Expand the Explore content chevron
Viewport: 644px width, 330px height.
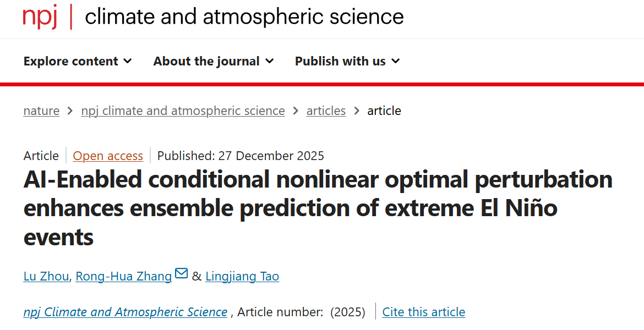tap(128, 61)
